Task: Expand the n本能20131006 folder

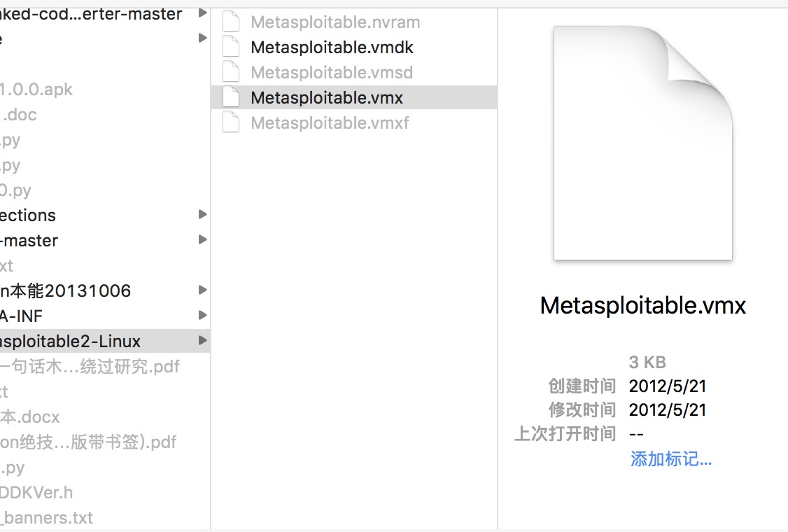Action: [202, 290]
